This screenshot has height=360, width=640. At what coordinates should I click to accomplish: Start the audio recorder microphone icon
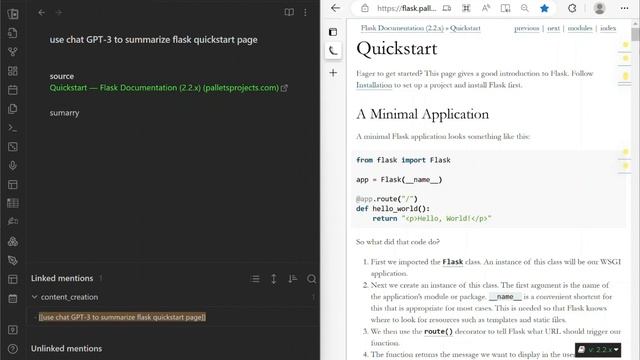point(13,166)
